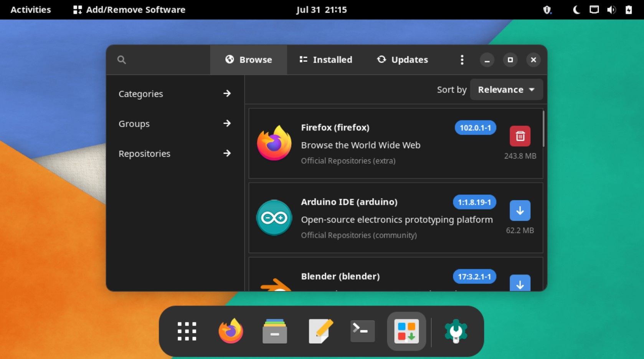Click the Firefox version badge 102.0.1-1
The image size is (644, 359).
click(475, 128)
